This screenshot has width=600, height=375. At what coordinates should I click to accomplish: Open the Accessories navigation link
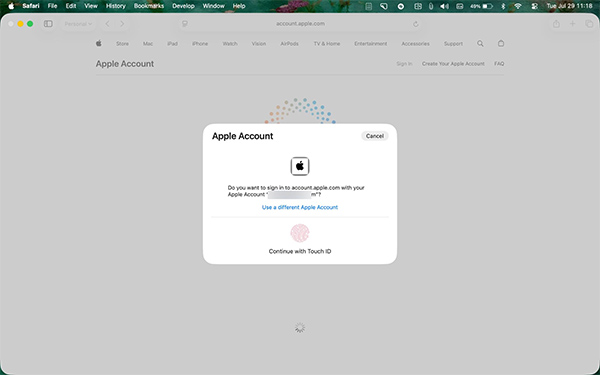tap(415, 44)
